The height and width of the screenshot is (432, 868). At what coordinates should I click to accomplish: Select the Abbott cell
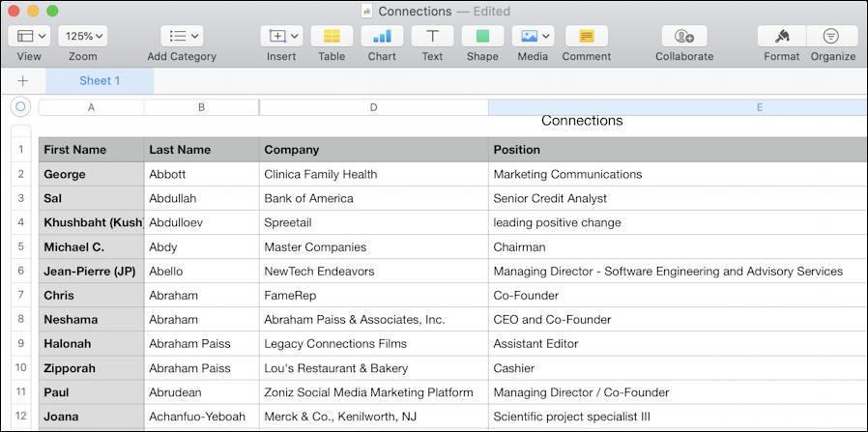point(201,174)
